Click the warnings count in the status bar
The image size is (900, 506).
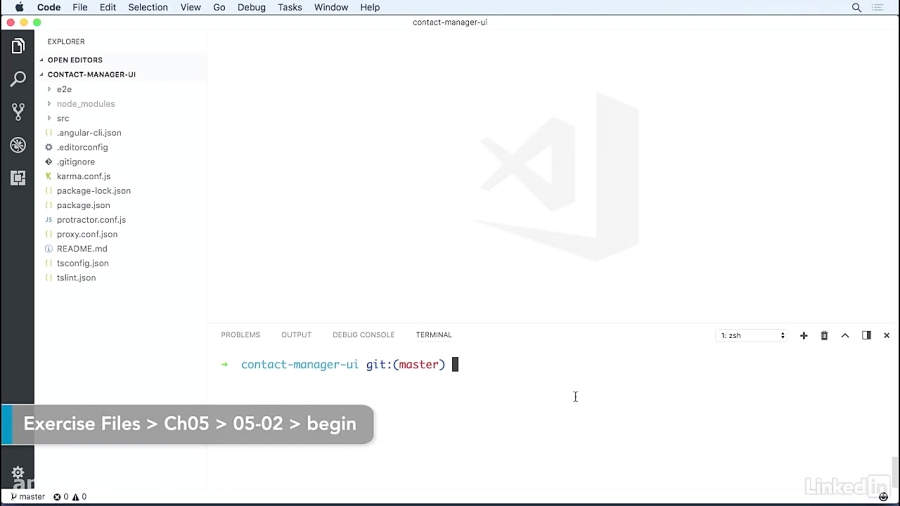80,497
